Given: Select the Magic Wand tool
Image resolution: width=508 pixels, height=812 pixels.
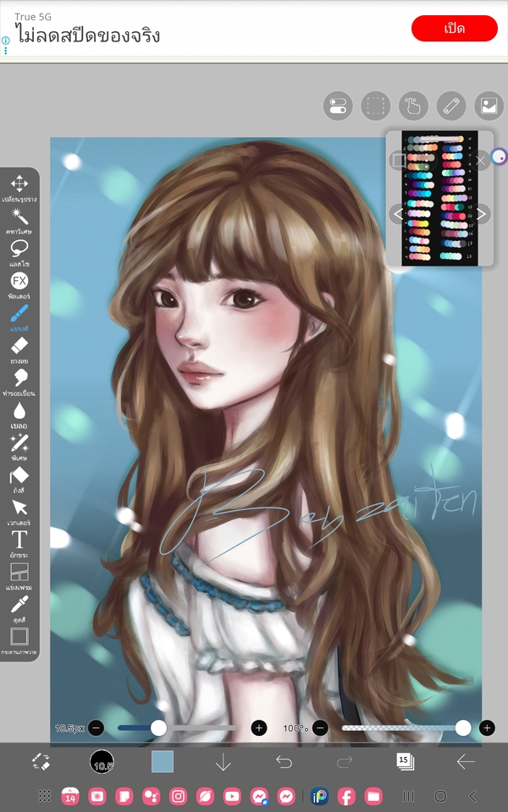Looking at the screenshot, I should pos(19,217).
